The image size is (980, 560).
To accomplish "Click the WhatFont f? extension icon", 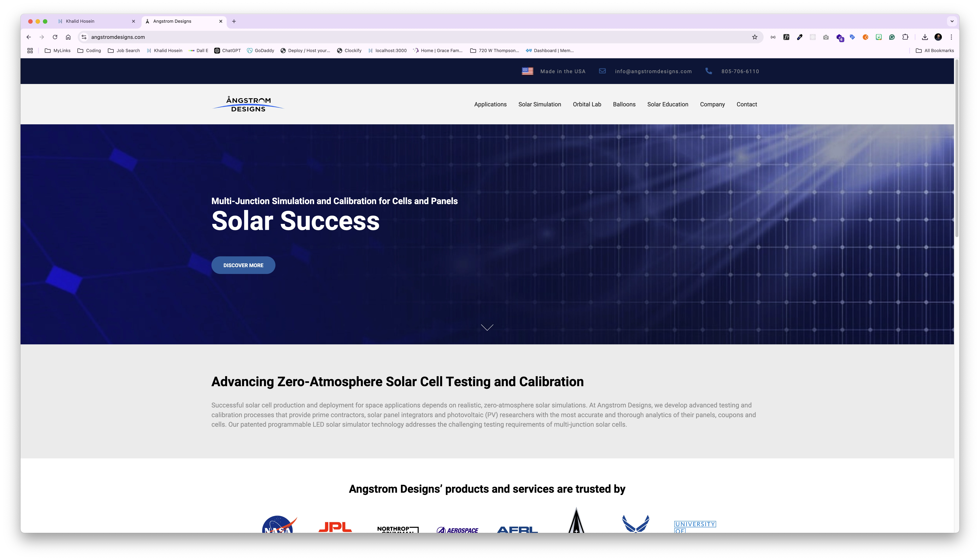I will point(786,37).
